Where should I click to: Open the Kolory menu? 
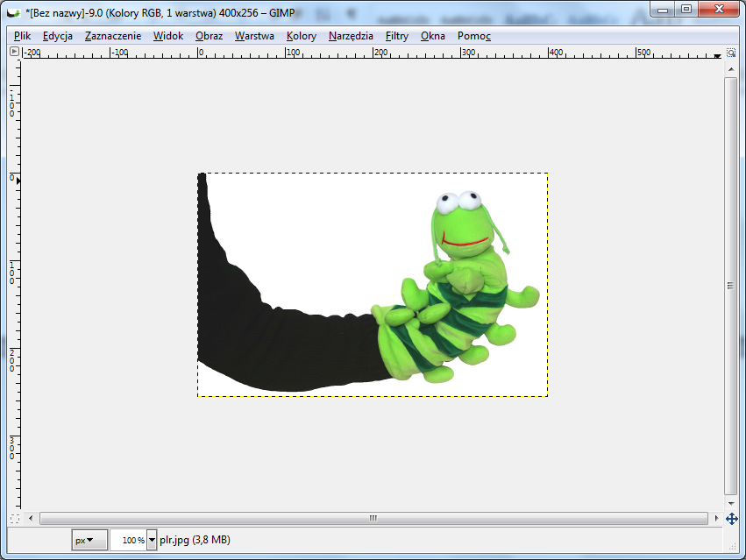coord(302,36)
